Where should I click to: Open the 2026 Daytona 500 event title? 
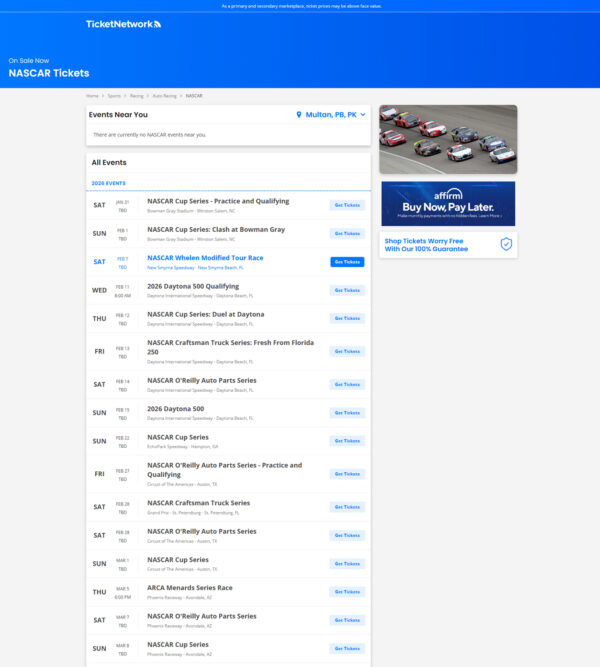point(175,409)
